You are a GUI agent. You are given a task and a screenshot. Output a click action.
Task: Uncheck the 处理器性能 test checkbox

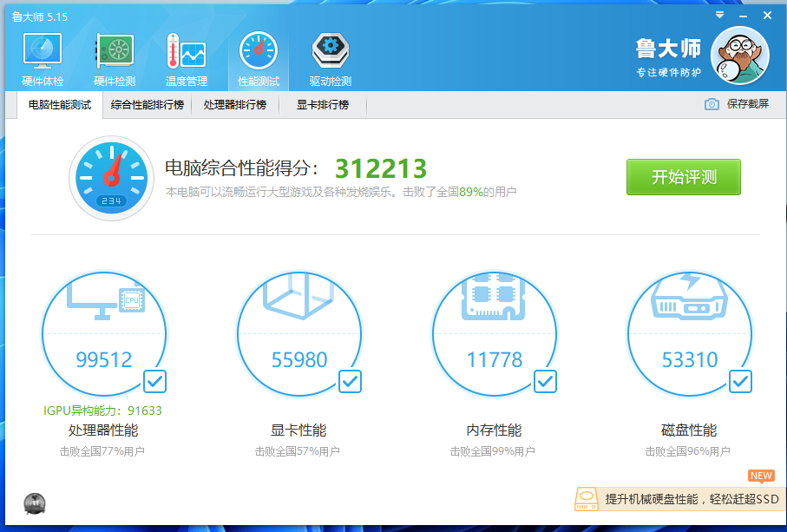pyautogui.click(x=154, y=381)
